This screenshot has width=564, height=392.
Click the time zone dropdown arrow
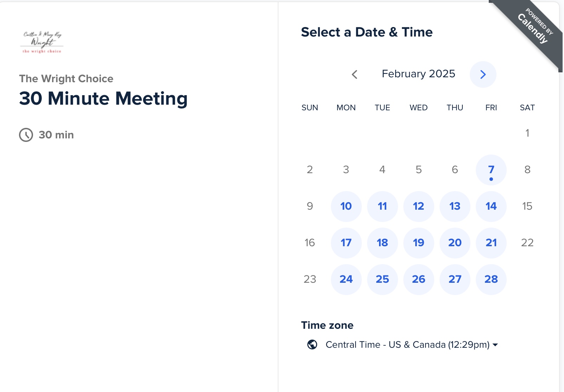coord(495,345)
